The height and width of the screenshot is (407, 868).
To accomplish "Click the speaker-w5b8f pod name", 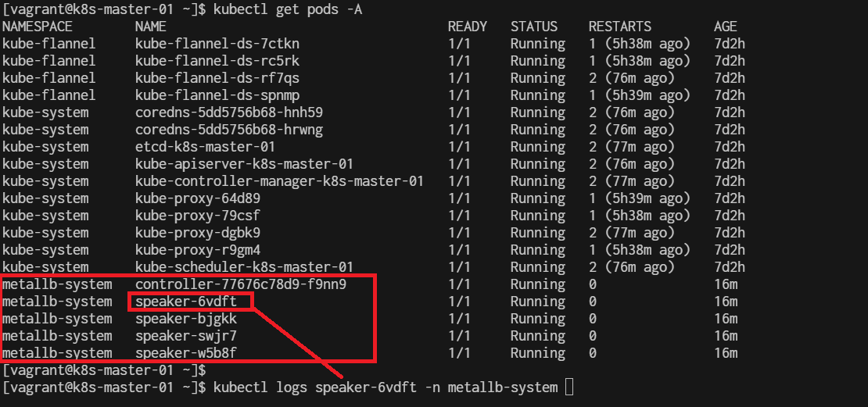I will tap(186, 353).
